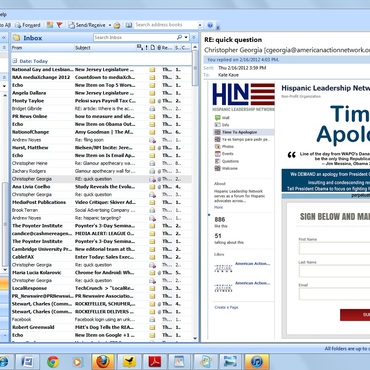Open MediaPost Publications Video Critique email
The image size is (370, 370).
tap(101, 202)
